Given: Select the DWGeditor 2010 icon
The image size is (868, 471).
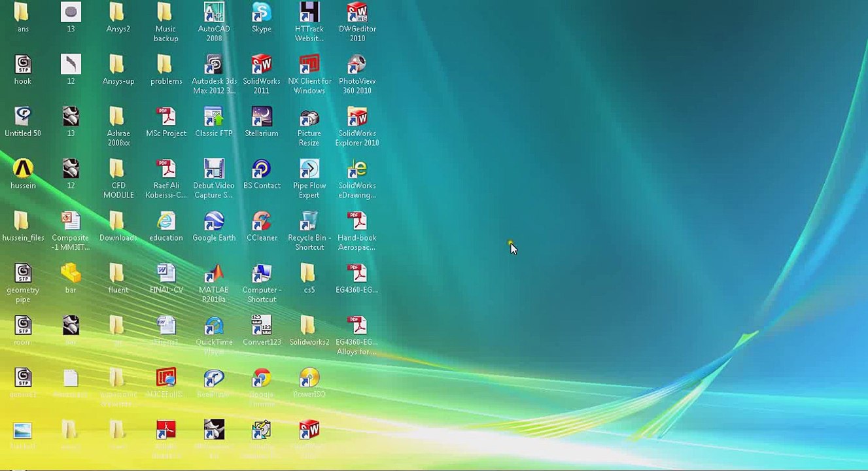Looking at the screenshot, I should point(357,13).
